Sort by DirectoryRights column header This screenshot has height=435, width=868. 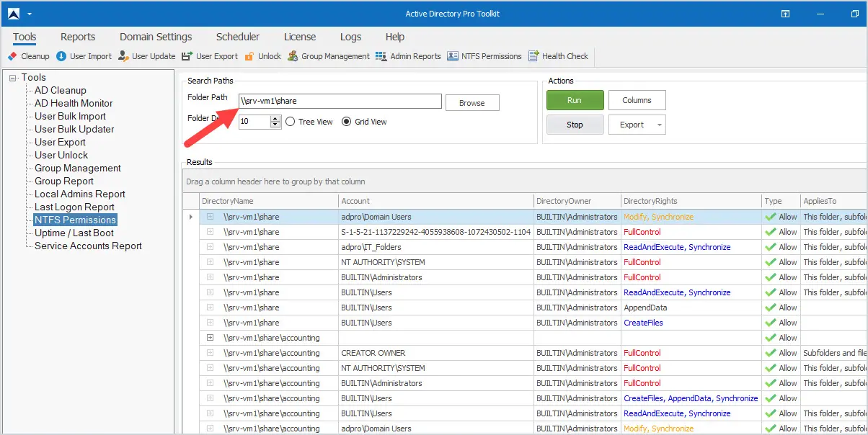point(691,201)
